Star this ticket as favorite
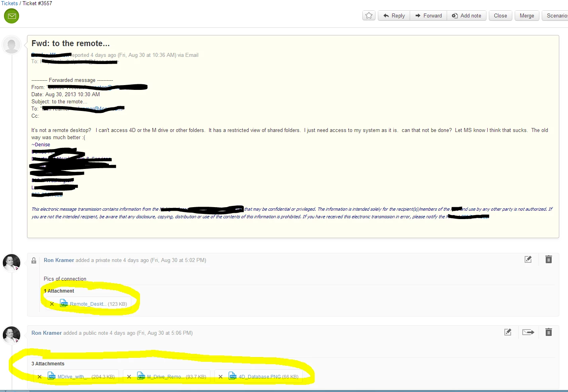 coord(369,16)
